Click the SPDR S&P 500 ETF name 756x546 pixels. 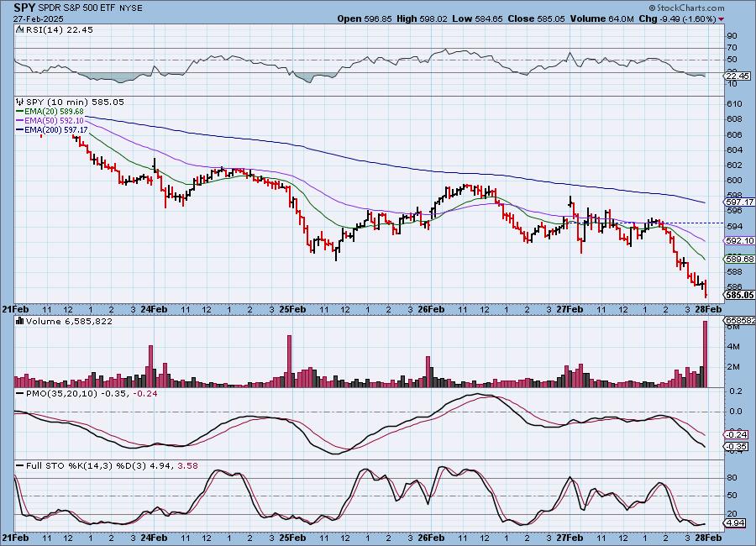point(76,8)
